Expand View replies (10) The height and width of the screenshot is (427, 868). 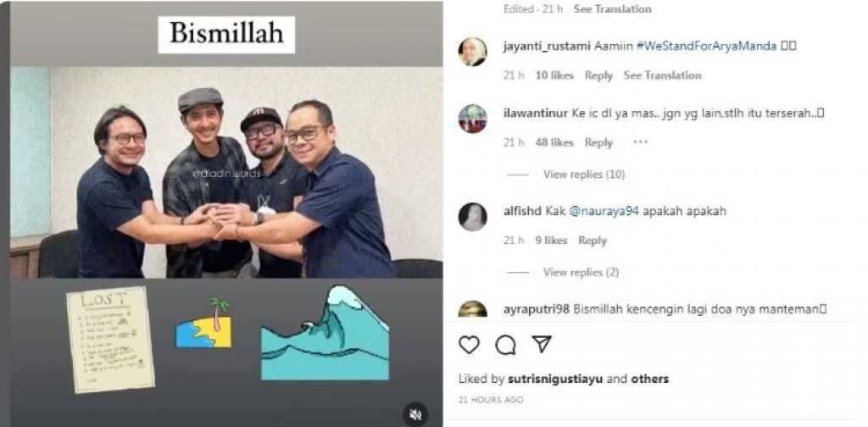pyautogui.click(x=583, y=175)
